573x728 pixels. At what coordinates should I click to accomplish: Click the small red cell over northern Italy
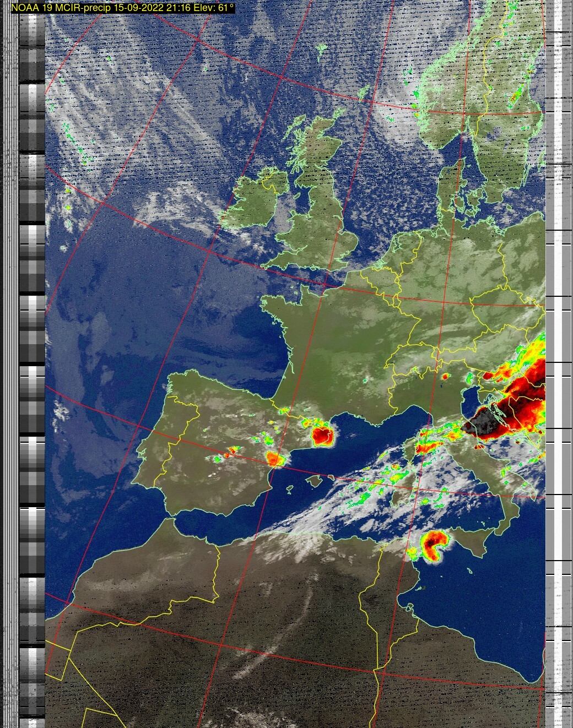[445, 377]
